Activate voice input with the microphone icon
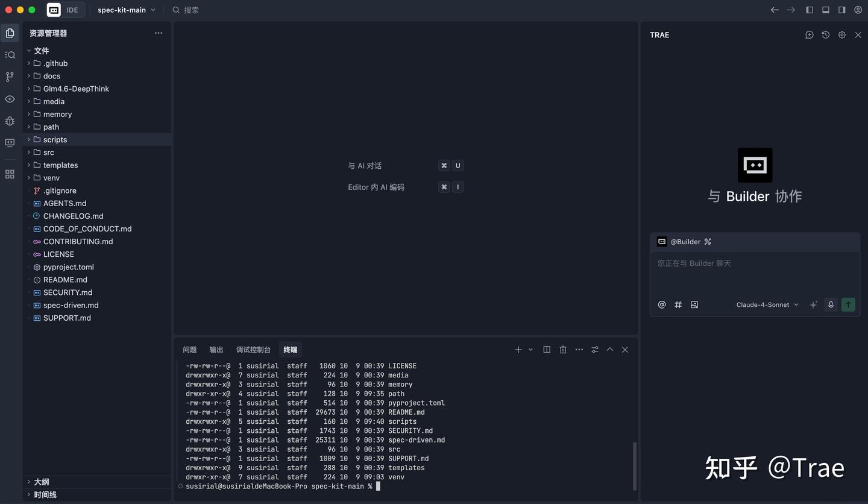The image size is (868, 504). click(x=831, y=304)
